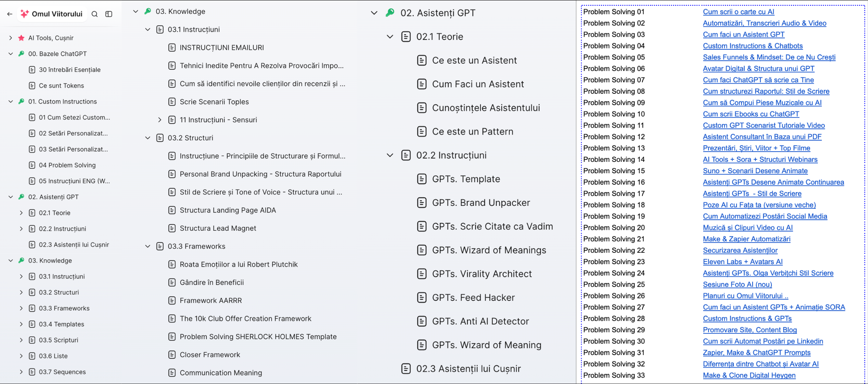Image resolution: width=868 pixels, height=384 pixels.
Task: Click the green key icon beside 00. Bazele ChatGPT
Action: tap(21, 54)
